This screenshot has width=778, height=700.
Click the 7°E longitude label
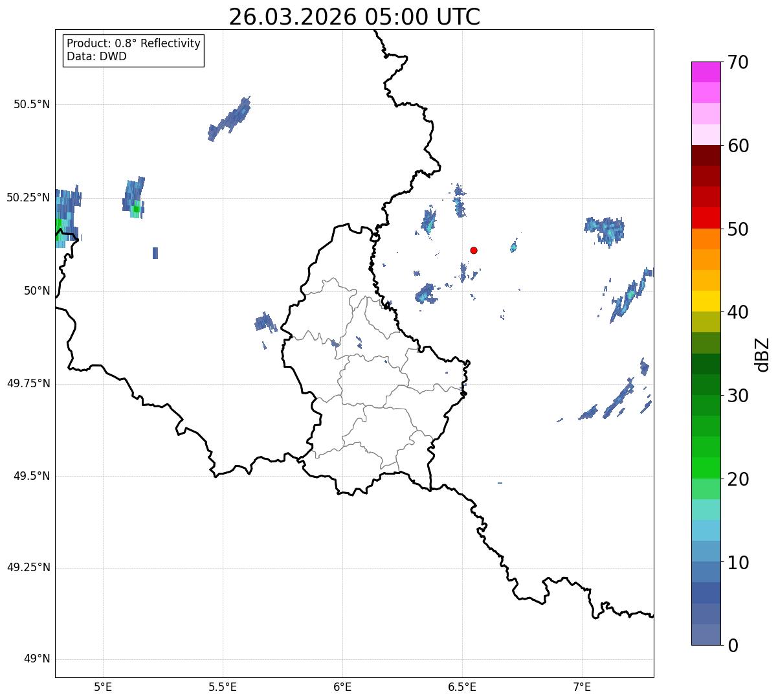582,686
